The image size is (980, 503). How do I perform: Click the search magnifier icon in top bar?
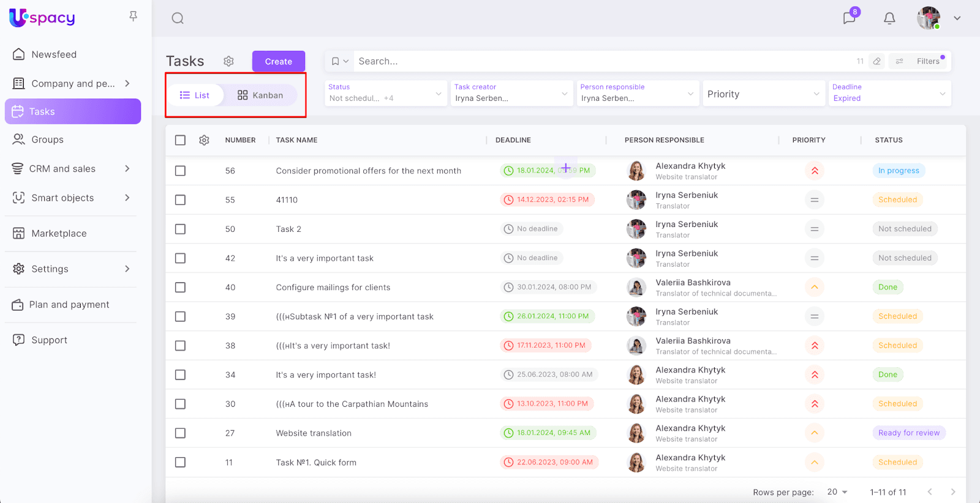(178, 18)
